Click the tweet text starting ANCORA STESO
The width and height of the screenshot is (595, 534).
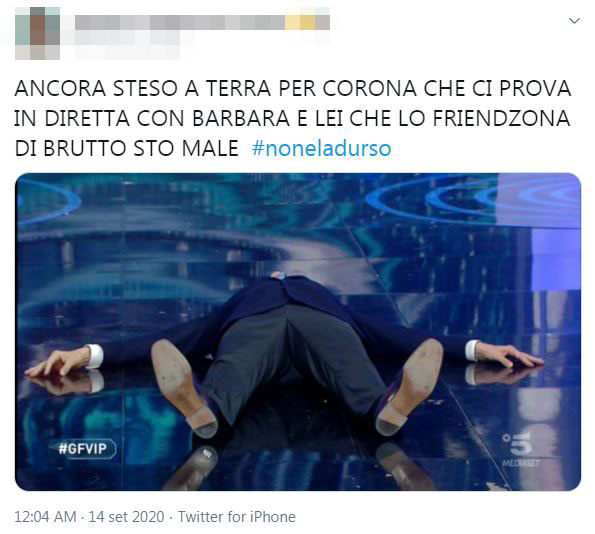click(x=292, y=118)
